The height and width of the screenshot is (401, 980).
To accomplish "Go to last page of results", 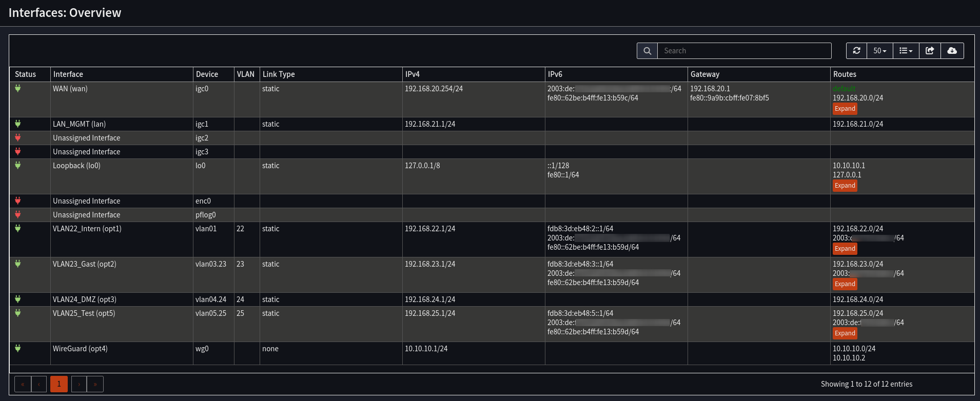I will (95, 384).
